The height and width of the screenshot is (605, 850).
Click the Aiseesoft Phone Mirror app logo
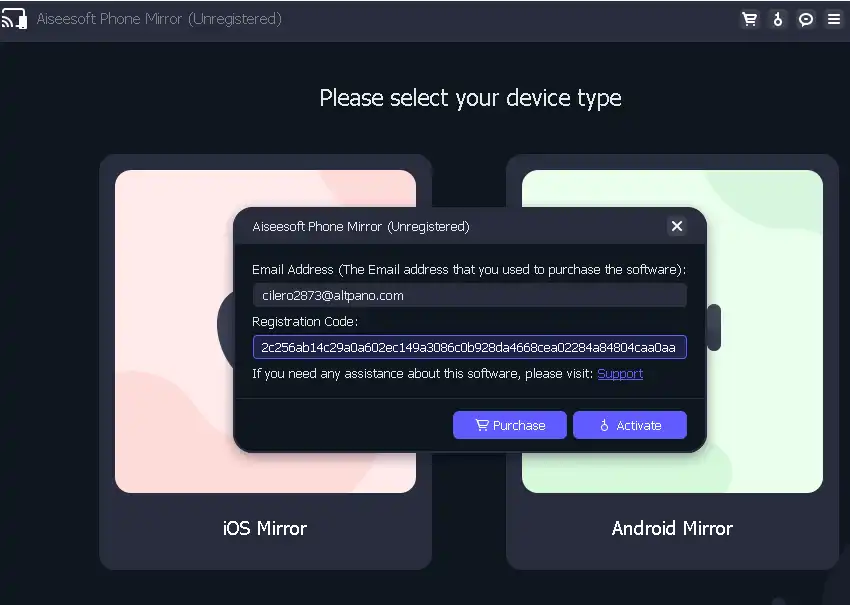14,19
